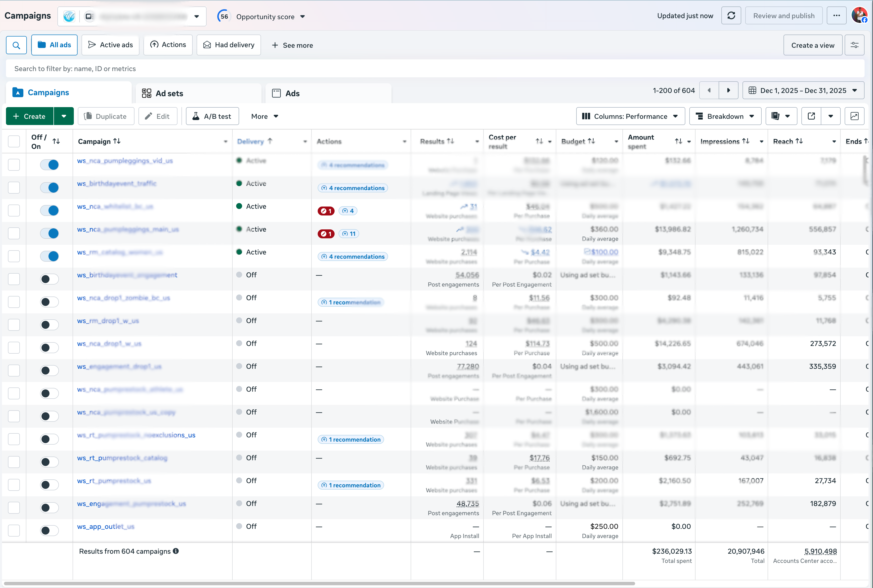Click the horizontal scrollbar at bottom
This screenshot has height=588, width=873.
point(319,584)
